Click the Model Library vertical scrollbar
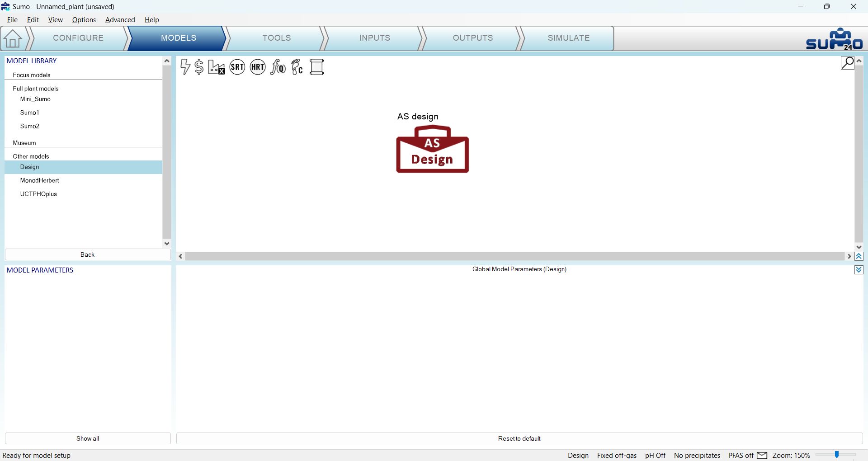 coord(166,152)
